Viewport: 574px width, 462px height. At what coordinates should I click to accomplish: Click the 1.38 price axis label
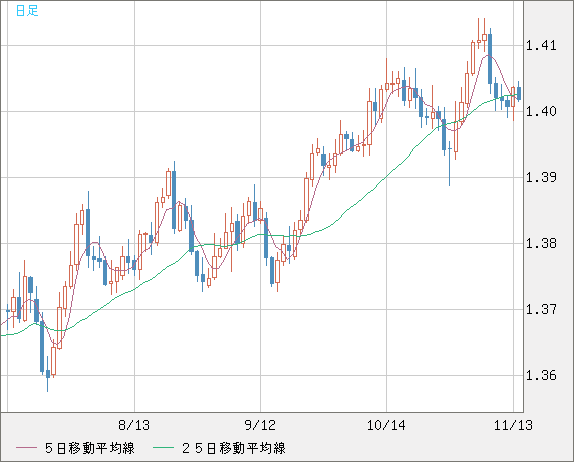(x=541, y=243)
